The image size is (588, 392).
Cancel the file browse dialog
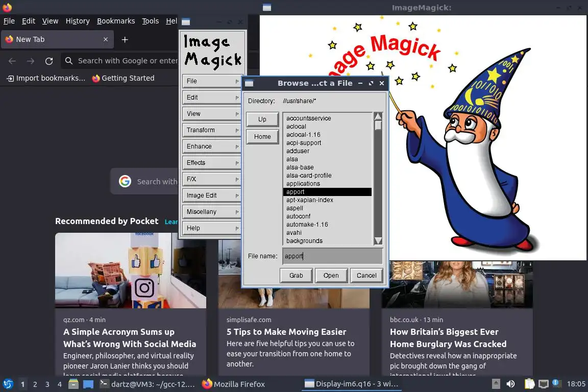366,275
